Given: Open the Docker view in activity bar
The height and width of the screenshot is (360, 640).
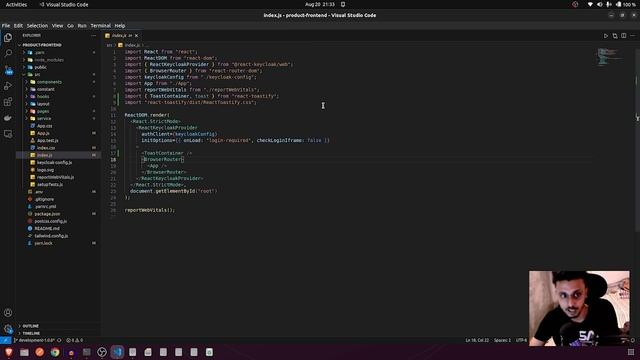Looking at the screenshot, I should point(8,118).
